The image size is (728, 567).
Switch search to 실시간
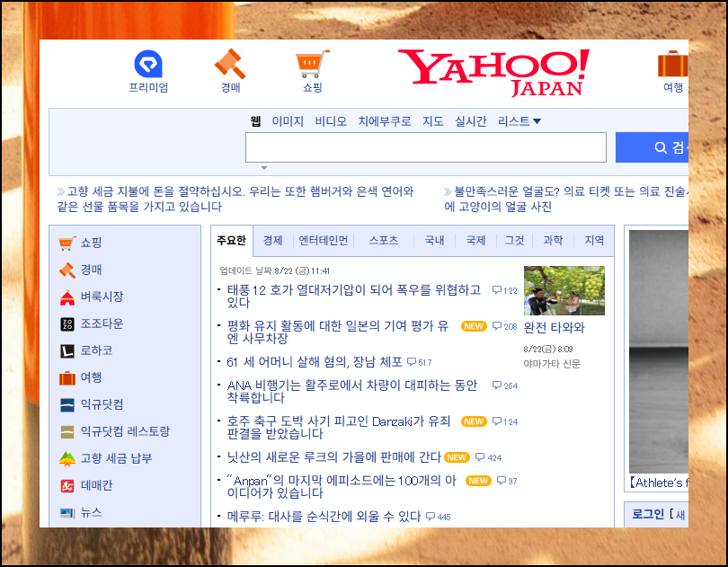(x=470, y=121)
